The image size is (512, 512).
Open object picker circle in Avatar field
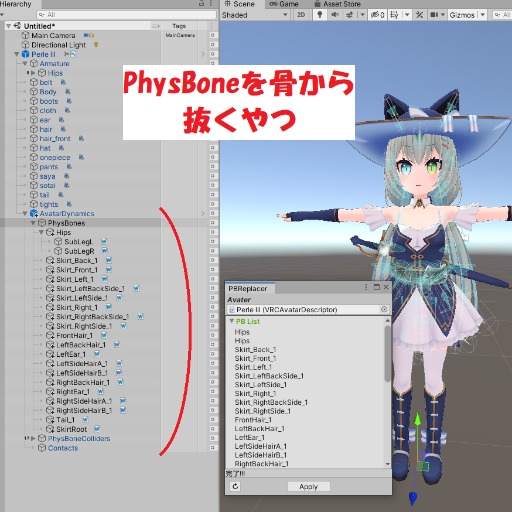[x=384, y=309]
